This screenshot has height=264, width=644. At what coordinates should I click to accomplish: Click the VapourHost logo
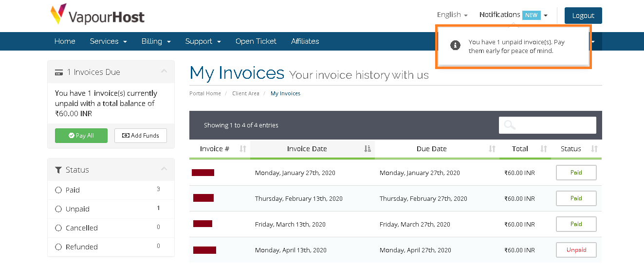point(97,15)
